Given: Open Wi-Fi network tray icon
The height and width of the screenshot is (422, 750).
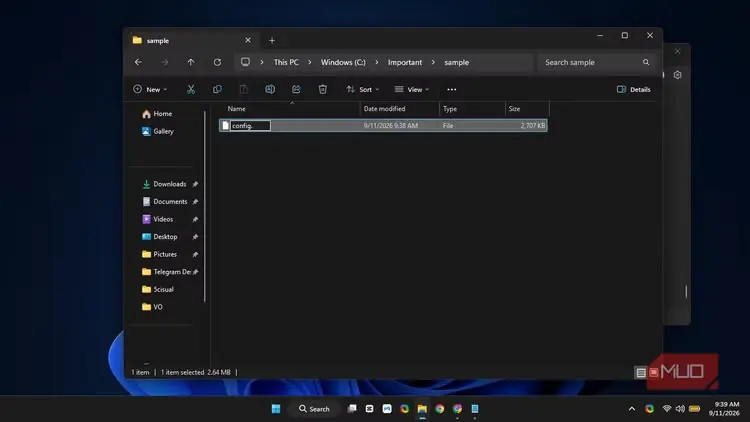Looking at the screenshot, I should [x=667, y=409].
